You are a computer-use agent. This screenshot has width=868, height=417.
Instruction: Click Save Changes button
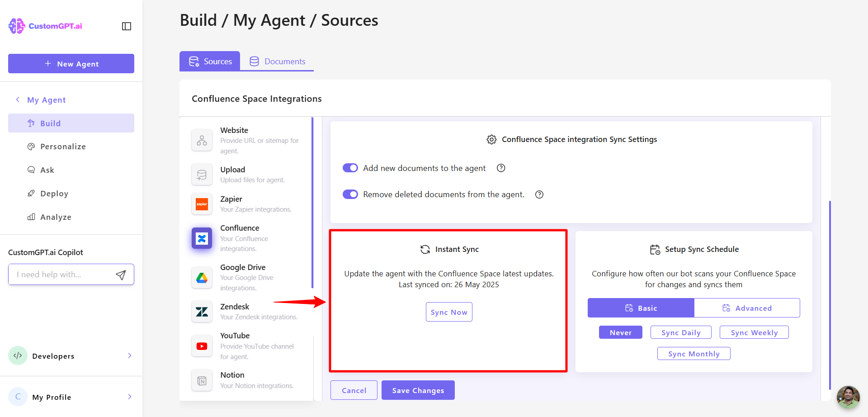pos(418,390)
